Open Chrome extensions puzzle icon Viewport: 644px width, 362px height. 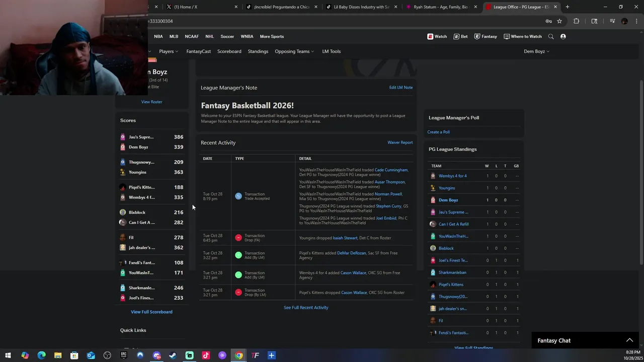pos(577,21)
